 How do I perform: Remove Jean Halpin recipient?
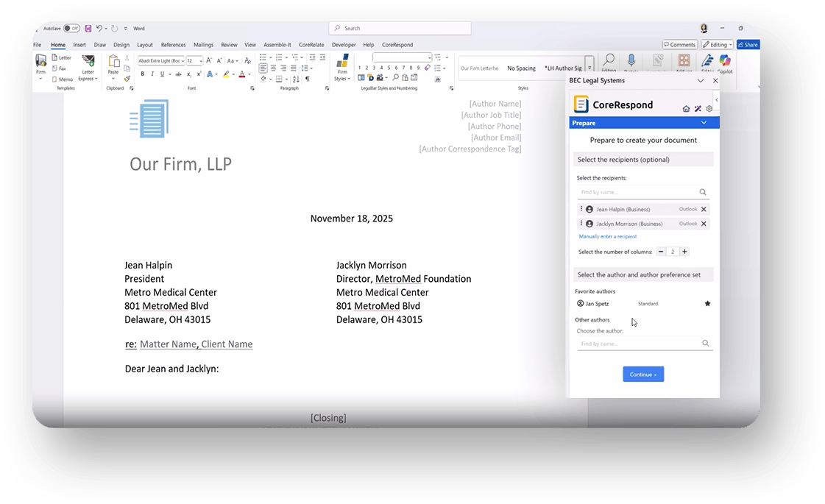pos(704,210)
